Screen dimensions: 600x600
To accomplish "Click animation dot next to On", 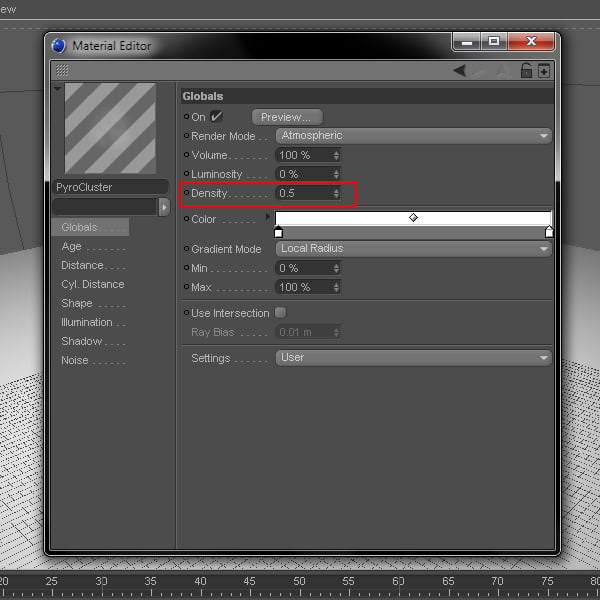I will pyautogui.click(x=186, y=116).
